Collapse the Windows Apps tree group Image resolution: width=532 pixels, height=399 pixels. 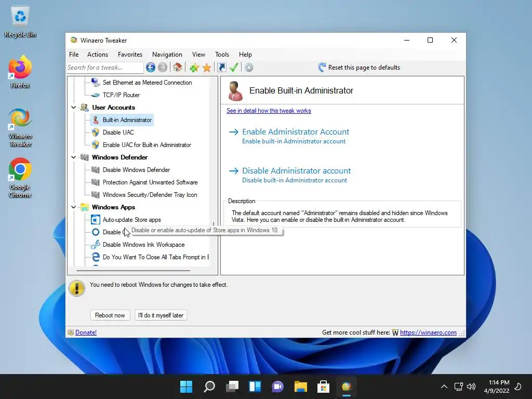tap(74, 207)
